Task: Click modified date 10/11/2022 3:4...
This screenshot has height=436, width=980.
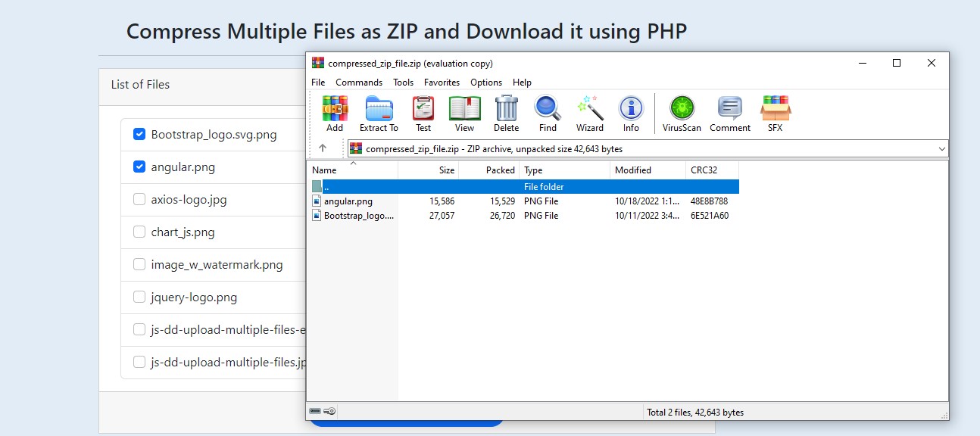Action: click(645, 216)
